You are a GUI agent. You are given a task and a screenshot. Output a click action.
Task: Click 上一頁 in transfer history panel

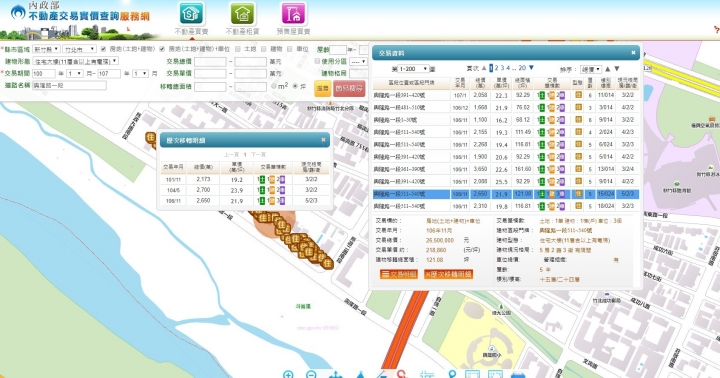coord(232,155)
